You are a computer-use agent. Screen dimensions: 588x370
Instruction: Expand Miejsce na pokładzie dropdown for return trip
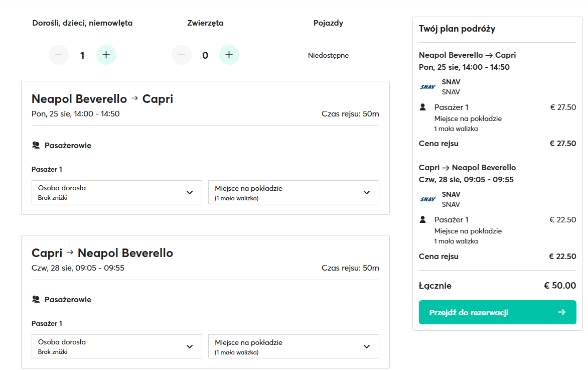(x=293, y=346)
